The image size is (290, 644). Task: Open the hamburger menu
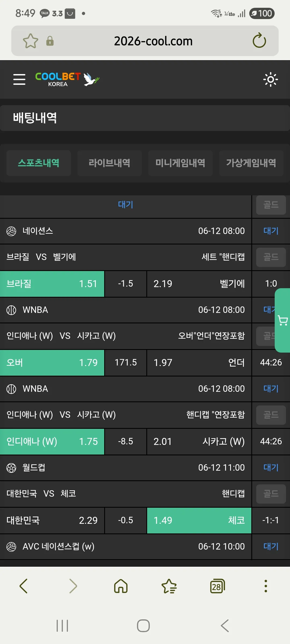pos(19,79)
